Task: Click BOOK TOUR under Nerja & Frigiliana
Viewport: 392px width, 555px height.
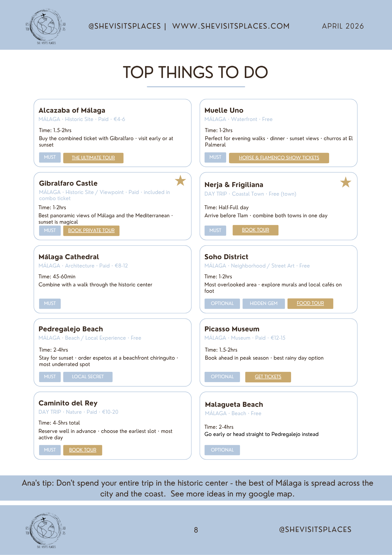Action: (255, 230)
